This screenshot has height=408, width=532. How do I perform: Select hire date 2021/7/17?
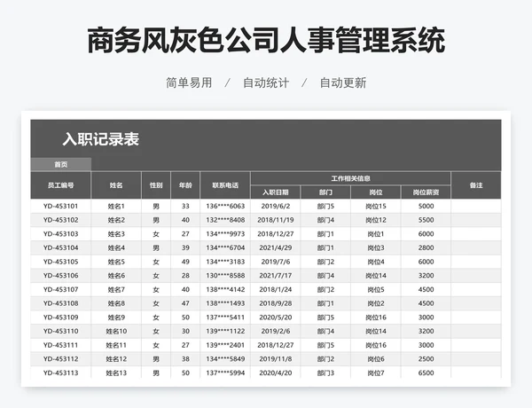point(276,276)
